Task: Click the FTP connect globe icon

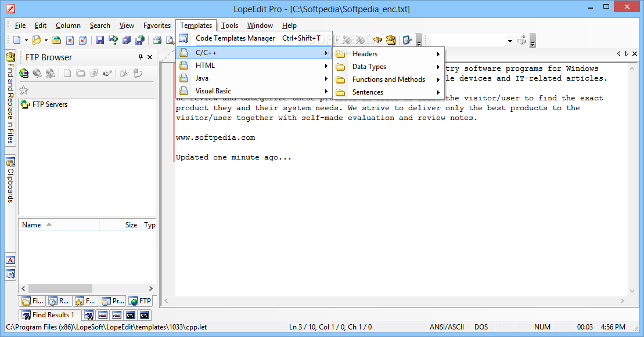Action: click(24, 73)
